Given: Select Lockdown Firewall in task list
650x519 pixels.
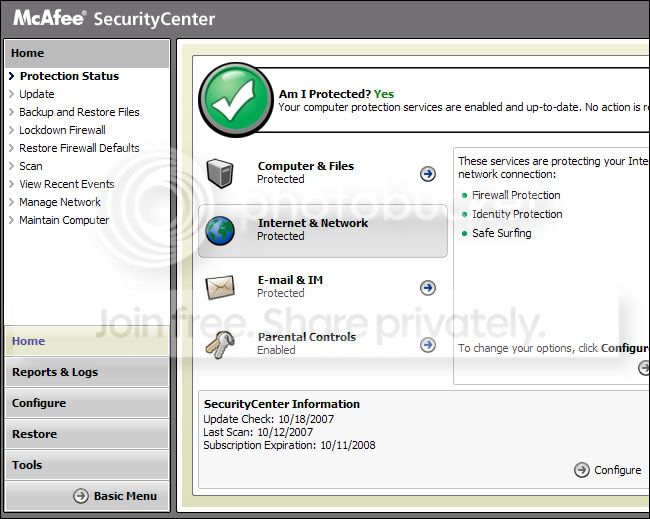Looking at the screenshot, I should [x=62, y=130].
